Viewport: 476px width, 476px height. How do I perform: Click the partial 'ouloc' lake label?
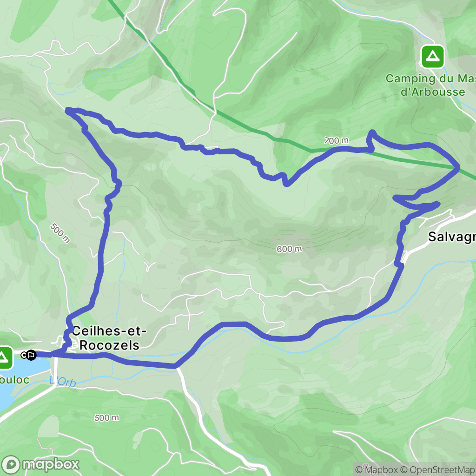click(x=14, y=380)
